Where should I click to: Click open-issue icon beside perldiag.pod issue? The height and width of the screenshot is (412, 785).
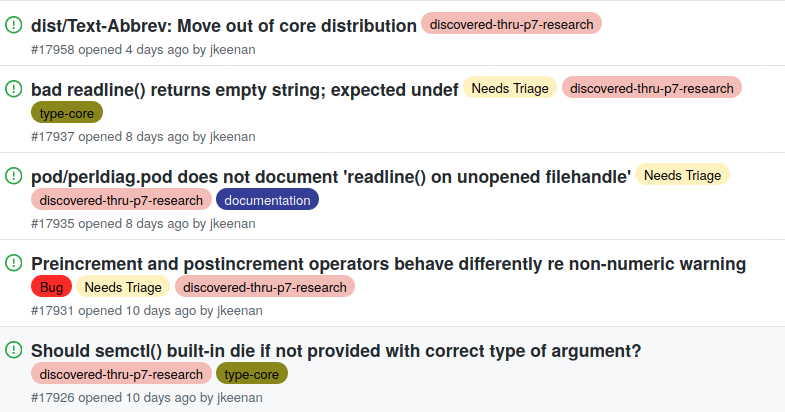tap(14, 176)
